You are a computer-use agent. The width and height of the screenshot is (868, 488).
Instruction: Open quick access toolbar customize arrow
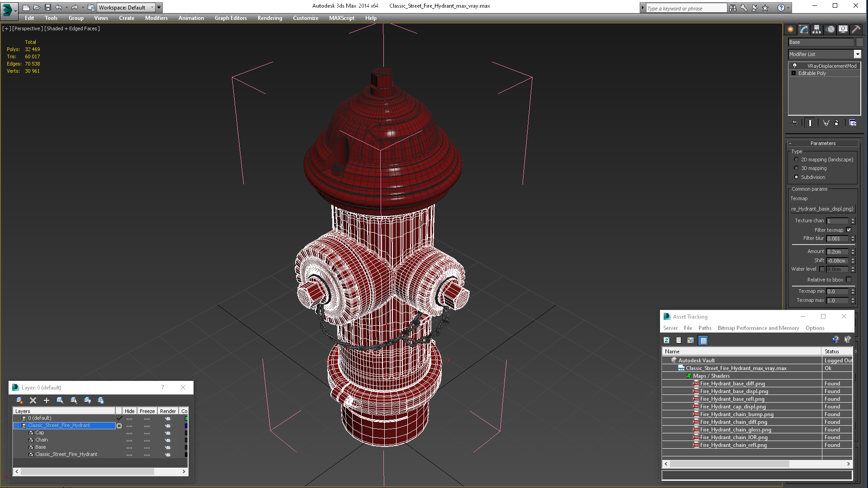(x=159, y=7)
